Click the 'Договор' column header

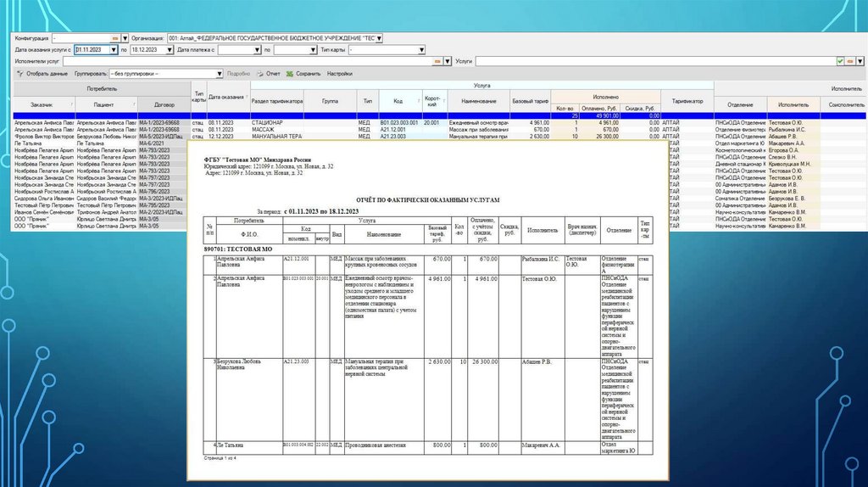pos(164,105)
